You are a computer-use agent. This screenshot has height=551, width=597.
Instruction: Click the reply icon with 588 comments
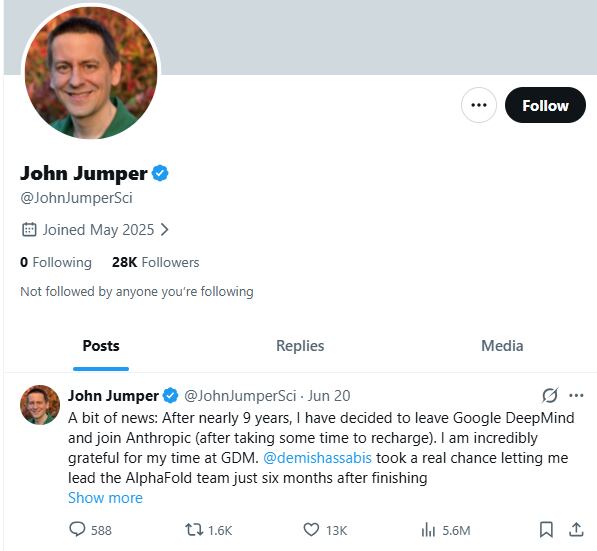tap(77, 530)
